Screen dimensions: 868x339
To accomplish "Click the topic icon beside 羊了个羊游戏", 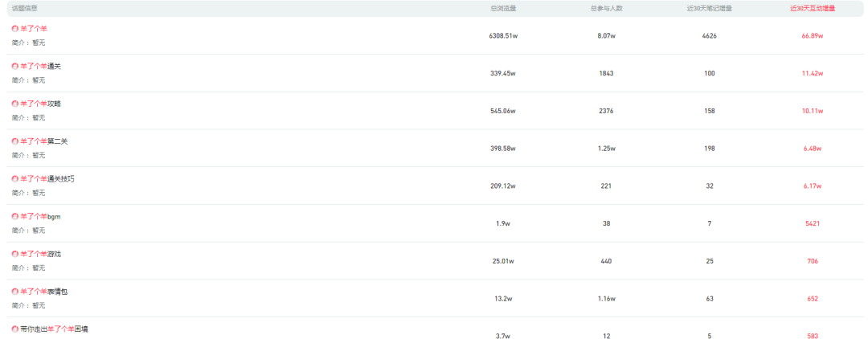I will [x=15, y=254].
